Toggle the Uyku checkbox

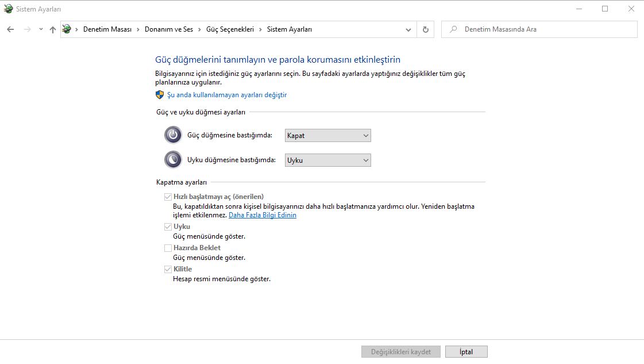pyautogui.click(x=168, y=227)
